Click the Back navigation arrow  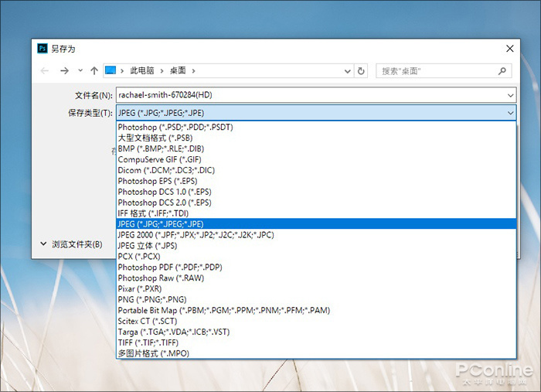(45, 71)
